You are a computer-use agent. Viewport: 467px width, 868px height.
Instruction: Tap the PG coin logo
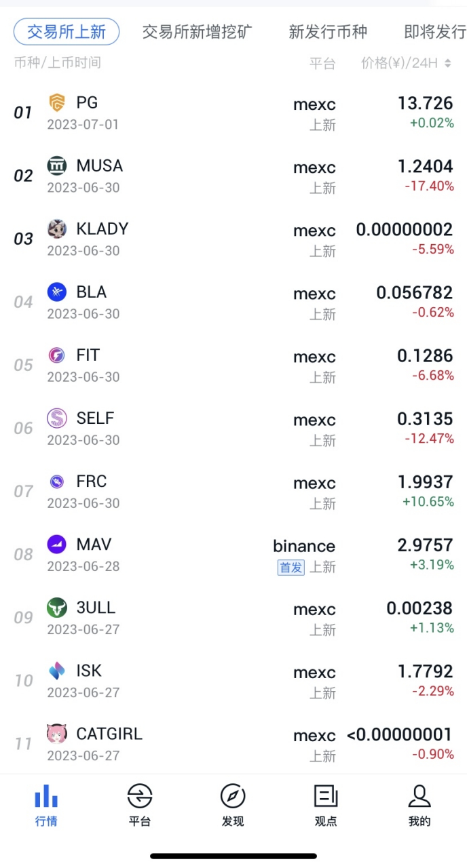[x=57, y=102]
